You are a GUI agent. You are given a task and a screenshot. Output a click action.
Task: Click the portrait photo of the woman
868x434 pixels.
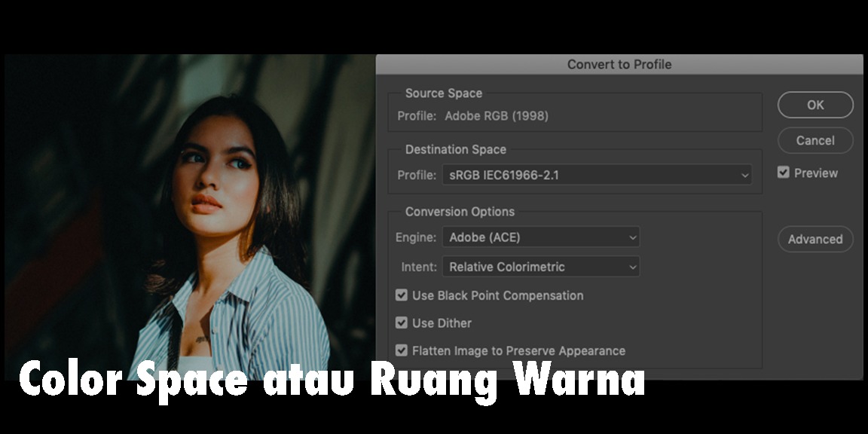(190, 217)
